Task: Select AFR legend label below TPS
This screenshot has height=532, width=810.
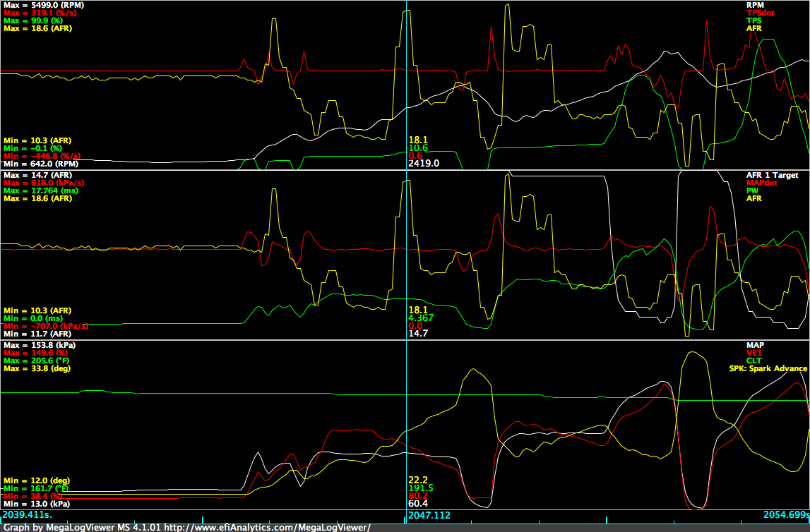Action: [x=754, y=28]
